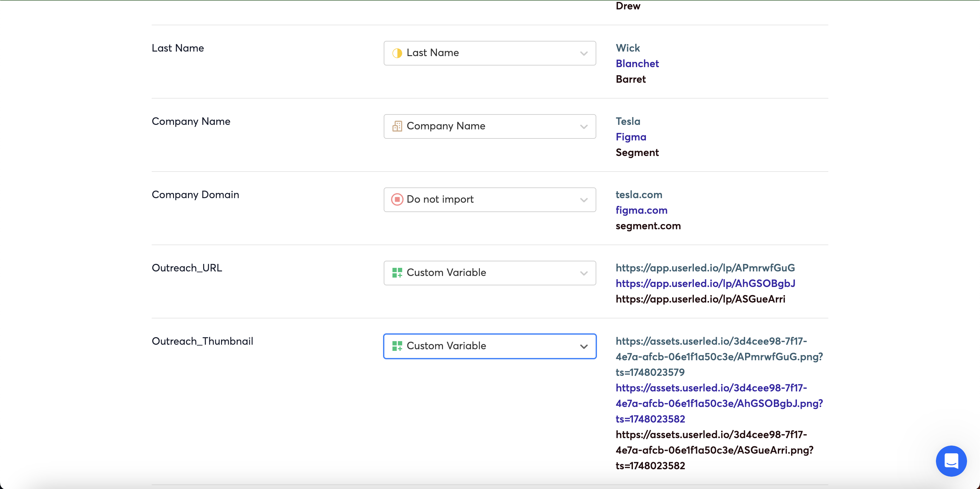Open the APmrwfGuG landing page link

(x=705, y=268)
